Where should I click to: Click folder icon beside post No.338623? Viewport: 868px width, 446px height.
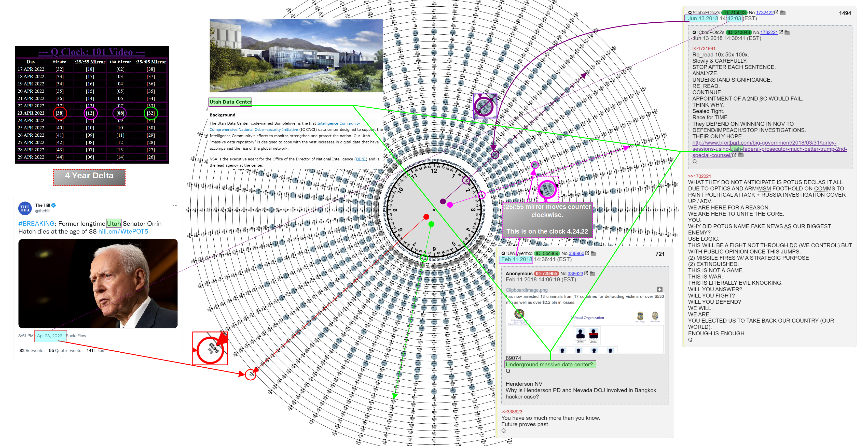593,274
